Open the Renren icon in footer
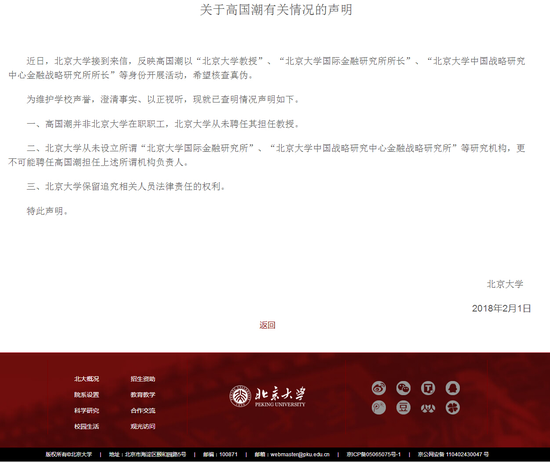 point(428,408)
